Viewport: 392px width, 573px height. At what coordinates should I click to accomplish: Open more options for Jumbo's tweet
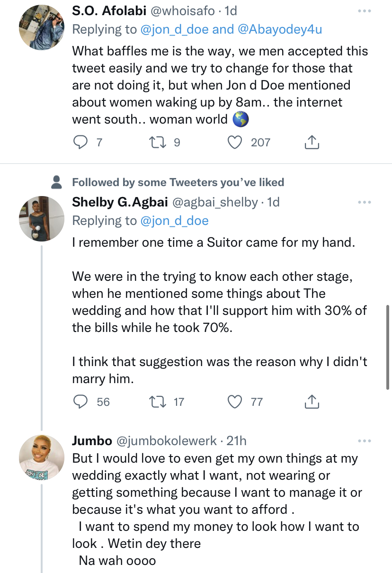click(x=364, y=440)
